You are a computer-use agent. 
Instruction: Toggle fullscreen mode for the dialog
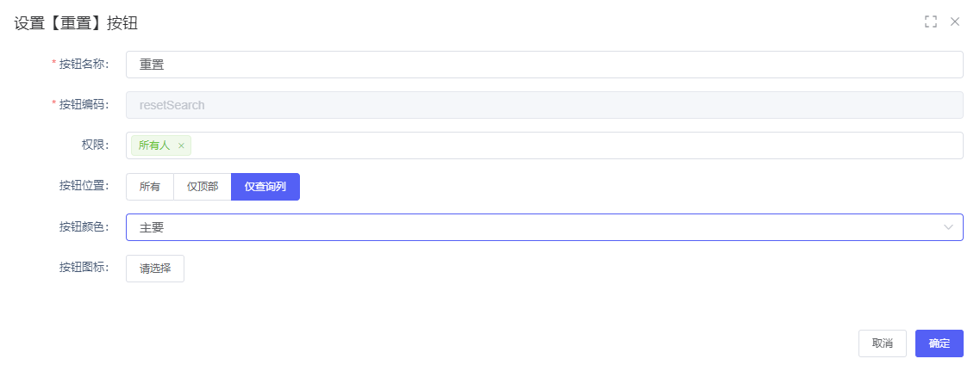pos(930,22)
